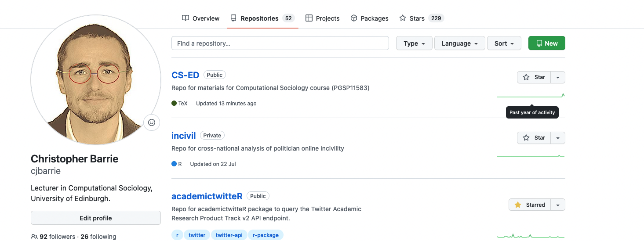
Task: Click the Lecturer in Computational Sociology bio text
Action: (92, 193)
